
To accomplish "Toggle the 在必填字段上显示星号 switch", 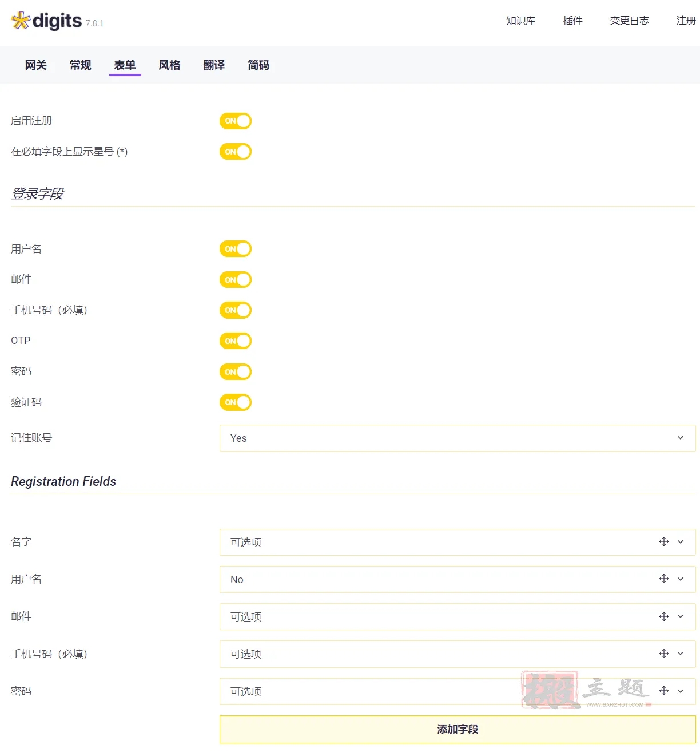I will coord(236,152).
